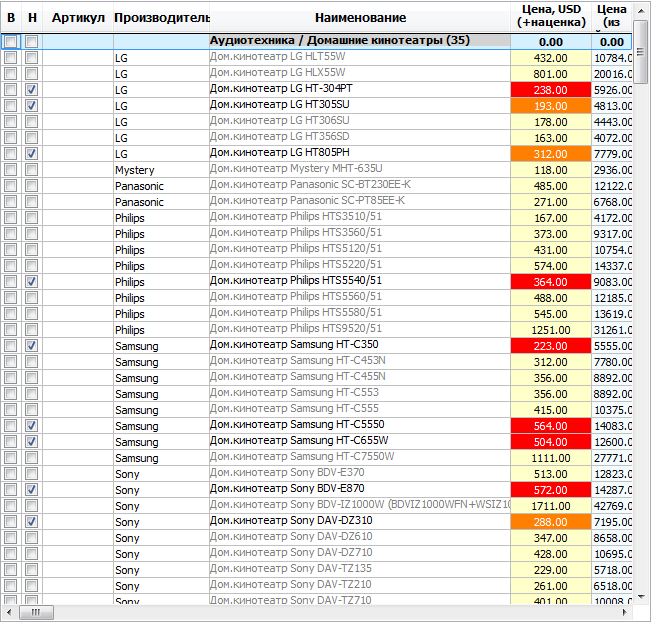Check the B box in the category header row
653x624 pixels.
tap(11, 42)
